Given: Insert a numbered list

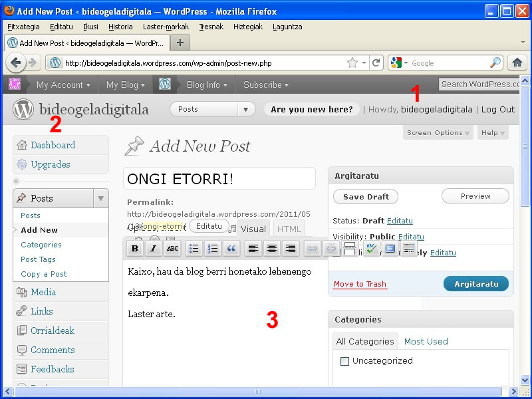Looking at the screenshot, I should pos(213,249).
